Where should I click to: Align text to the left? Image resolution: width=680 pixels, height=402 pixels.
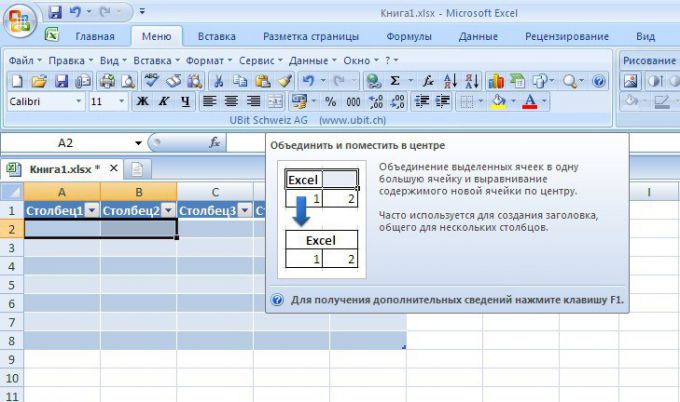point(210,102)
